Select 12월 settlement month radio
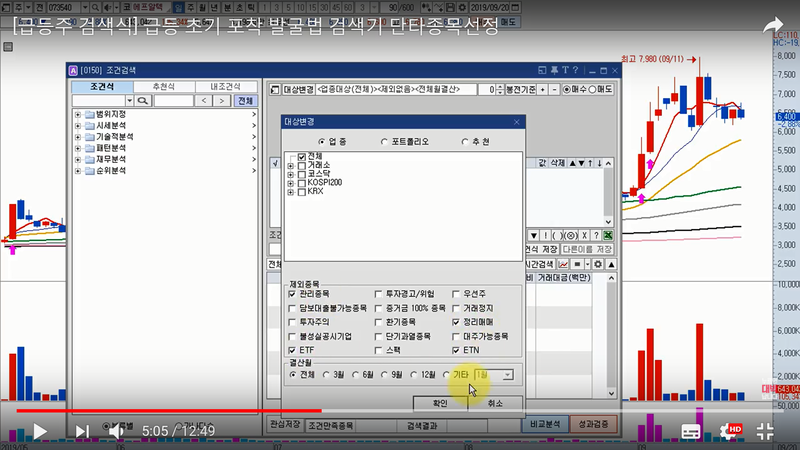Screen dimensions: 800x450 pos(414,375)
